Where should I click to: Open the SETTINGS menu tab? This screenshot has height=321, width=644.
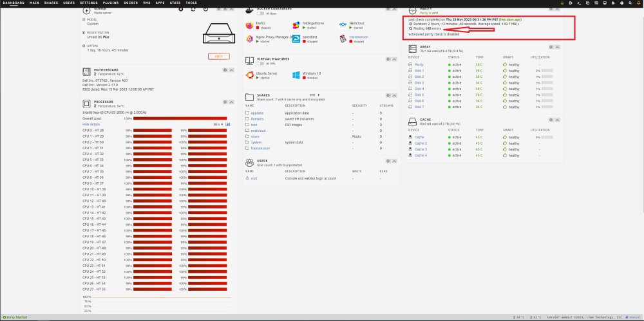click(89, 3)
